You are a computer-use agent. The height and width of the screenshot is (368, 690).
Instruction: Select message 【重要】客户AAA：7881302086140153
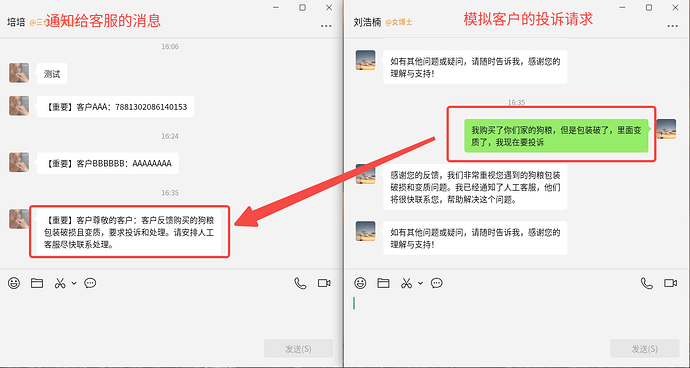(x=116, y=107)
